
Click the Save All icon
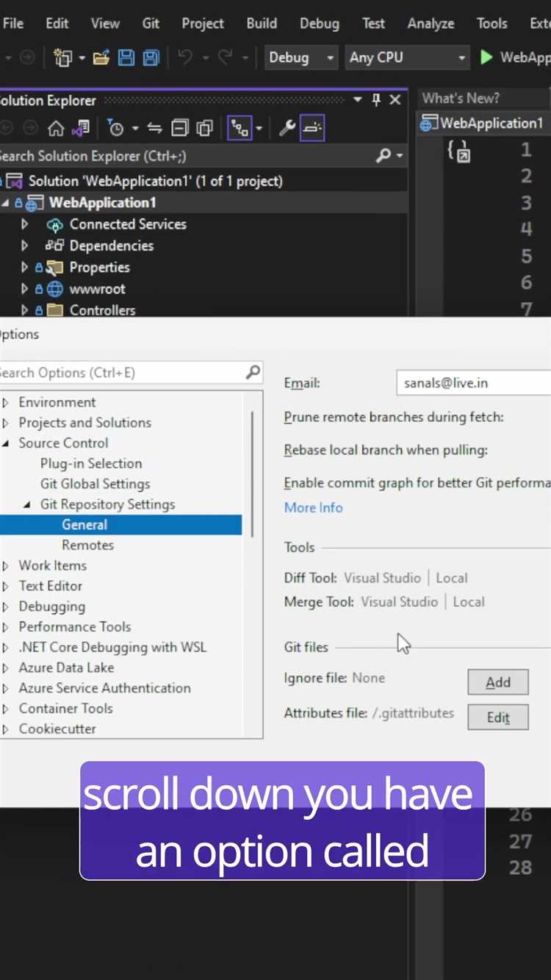[x=151, y=57]
